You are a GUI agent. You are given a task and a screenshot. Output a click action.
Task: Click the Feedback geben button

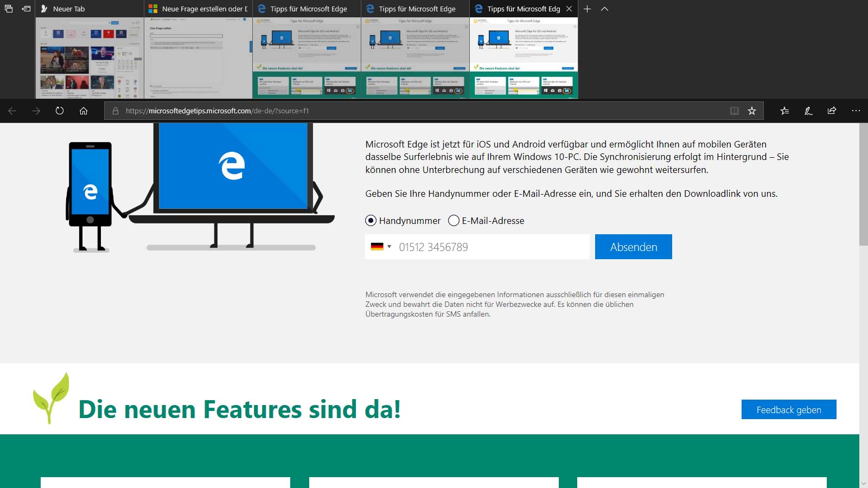coord(789,410)
